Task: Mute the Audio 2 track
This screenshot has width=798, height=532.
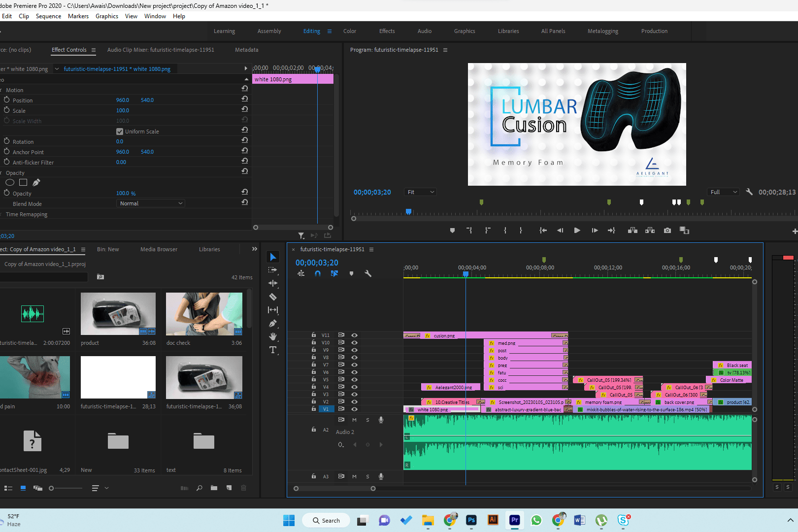Action: [x=354, y=420]
